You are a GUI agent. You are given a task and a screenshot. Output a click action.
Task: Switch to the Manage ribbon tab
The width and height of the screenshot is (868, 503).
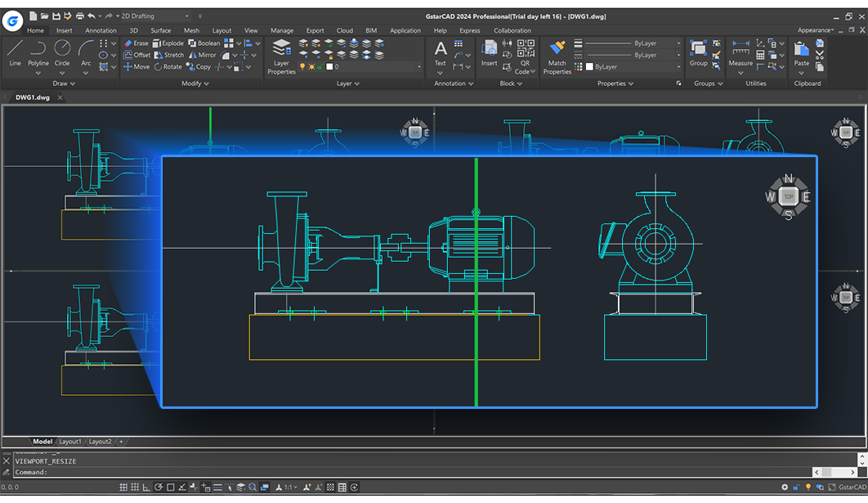click(282, 30)
